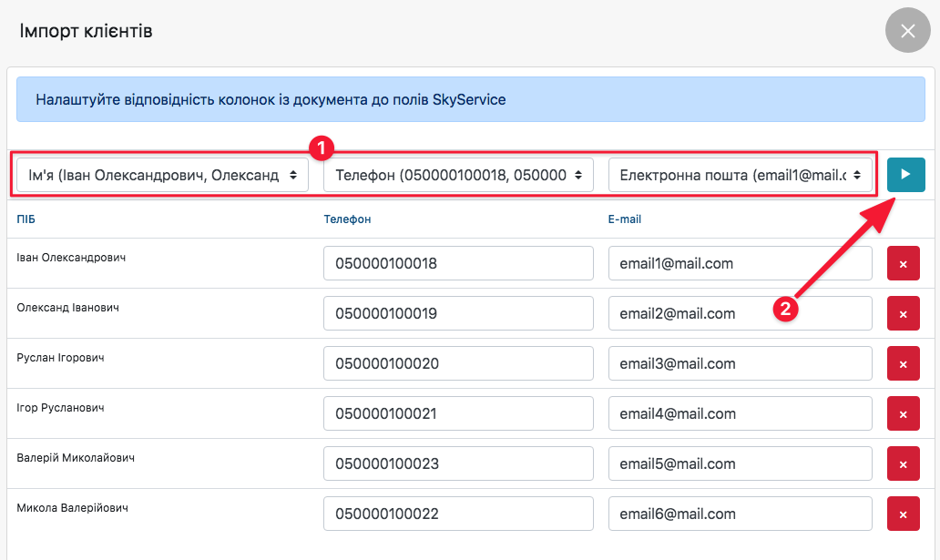Expand the Електронна пошта mapping dropdown
Screen dimensions: 940x560
tap(740, 175)
